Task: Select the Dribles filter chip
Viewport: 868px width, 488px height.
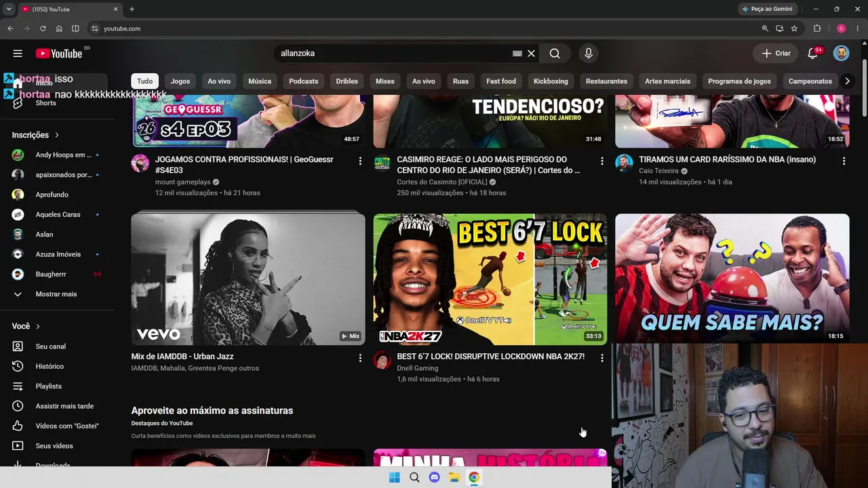Action: pyautogui.click(x=347, y=81)
